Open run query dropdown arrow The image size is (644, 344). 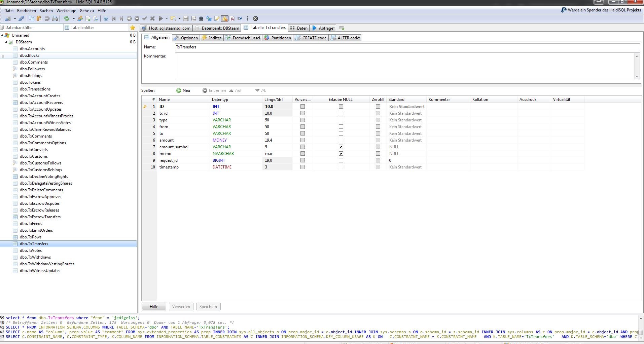[x=167, y=18]
